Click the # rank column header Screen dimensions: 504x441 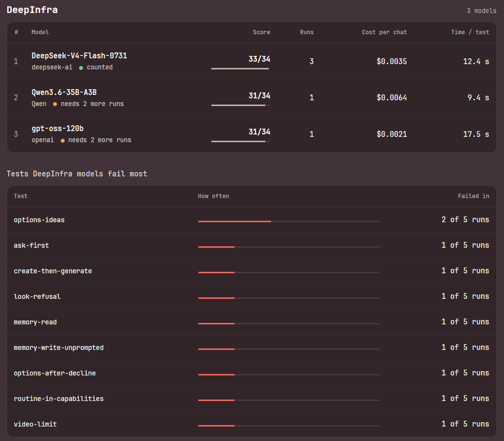coord(16,32)
